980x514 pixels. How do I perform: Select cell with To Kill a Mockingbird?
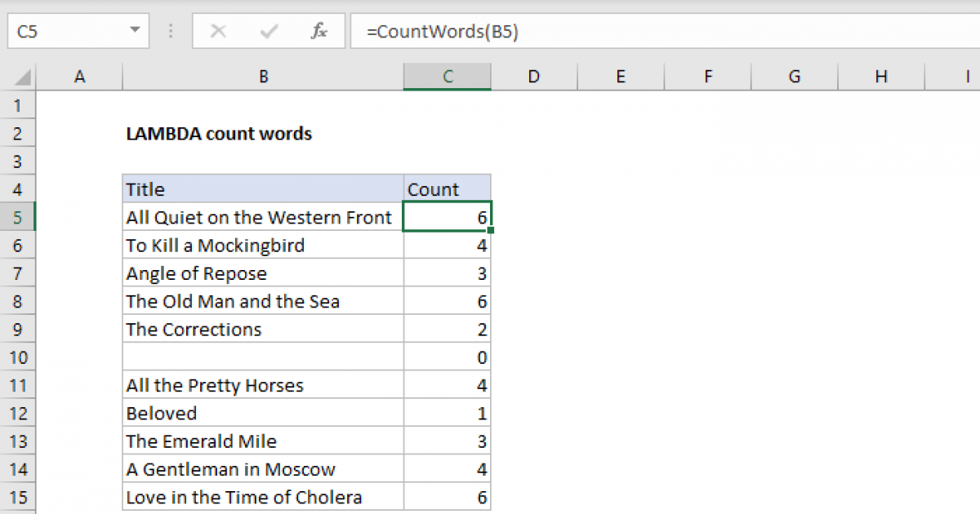coord(263,245)
